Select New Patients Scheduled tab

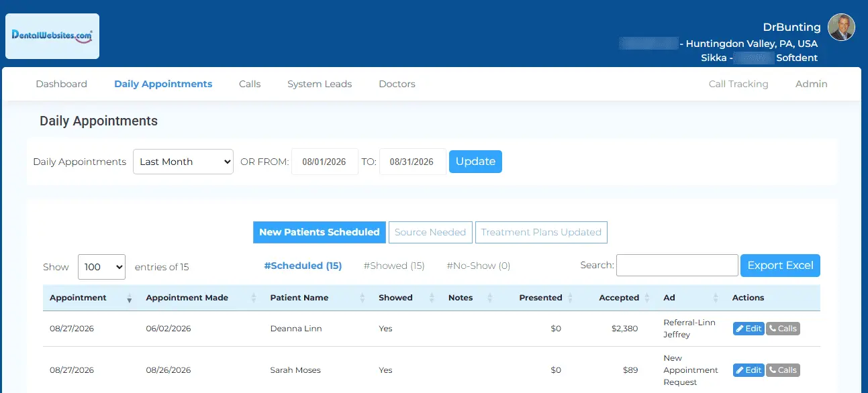(x=320, y=232)
